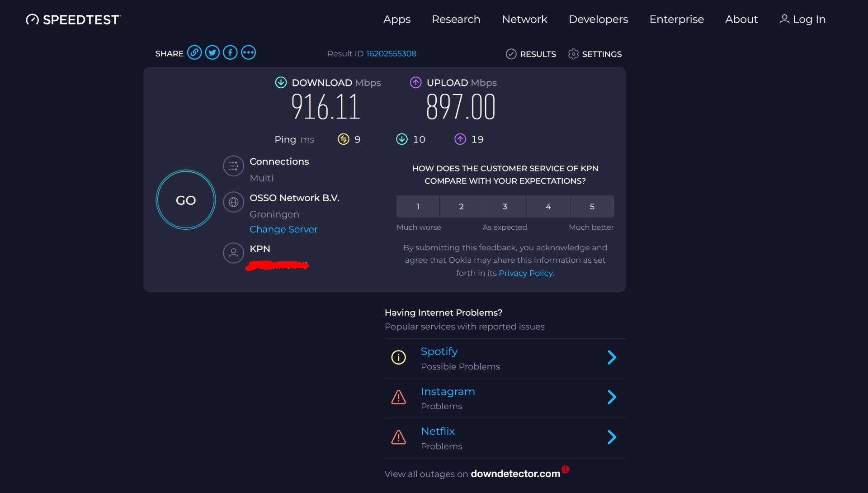This screenshot has width=868, height=493.
Task: Expand Netflix problems chevron
Action: pyautogui.click(x=611, y=437)
